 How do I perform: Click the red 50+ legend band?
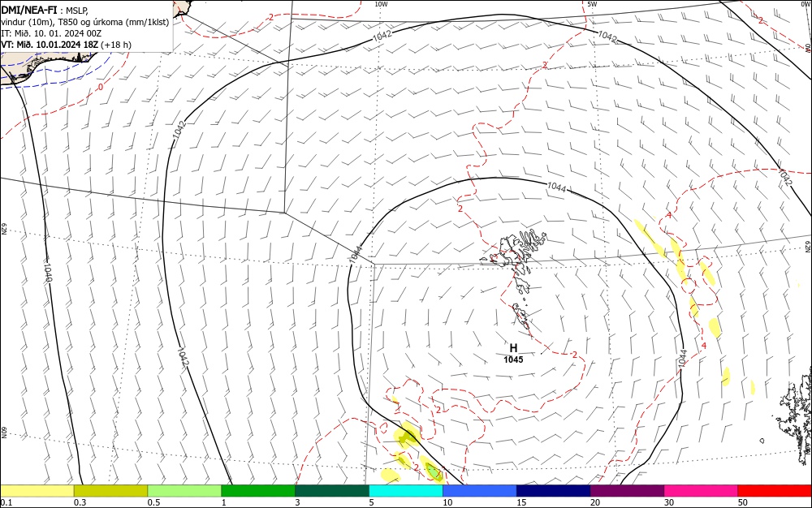tap(775, 491)
